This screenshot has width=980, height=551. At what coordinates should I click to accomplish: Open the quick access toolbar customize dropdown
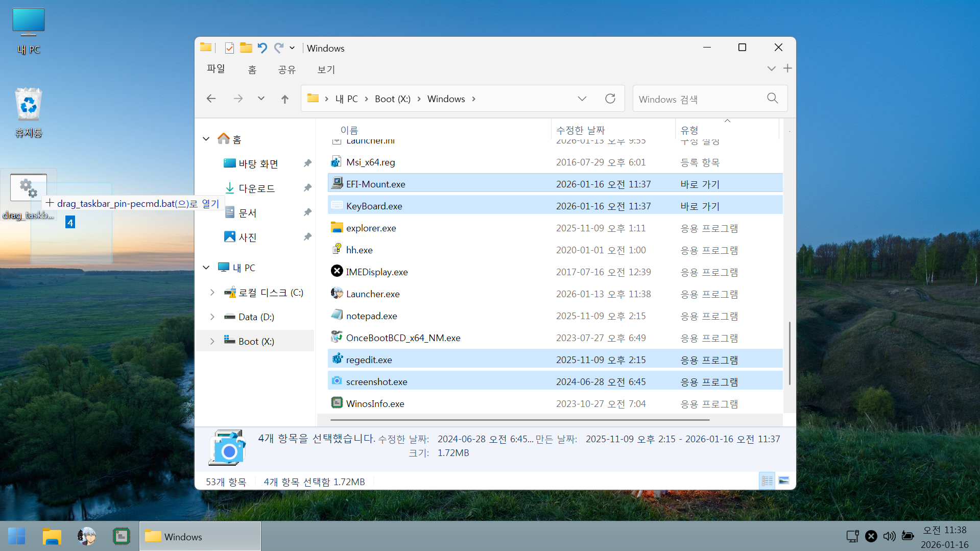pyautogui.click(x=292, y=48)
